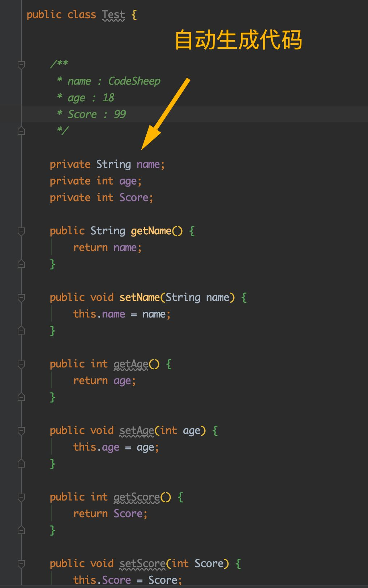Click 'int age' parameter in setAge

point(180,431)
